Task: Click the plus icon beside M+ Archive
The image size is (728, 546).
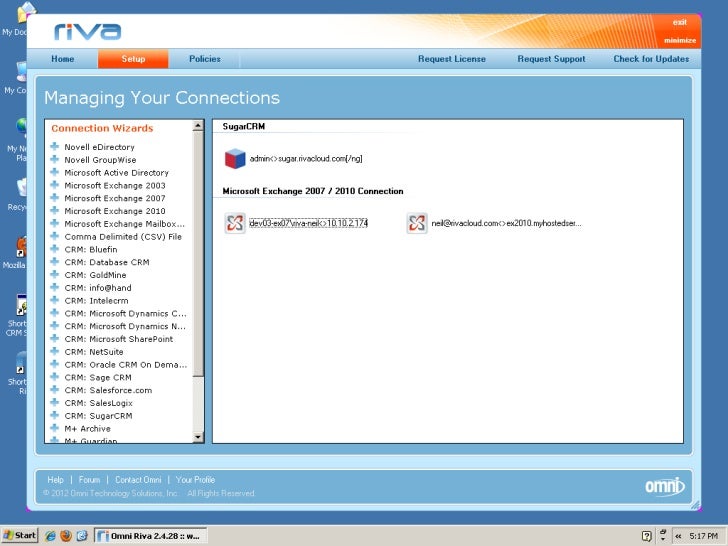Action: tap(55, 429)
